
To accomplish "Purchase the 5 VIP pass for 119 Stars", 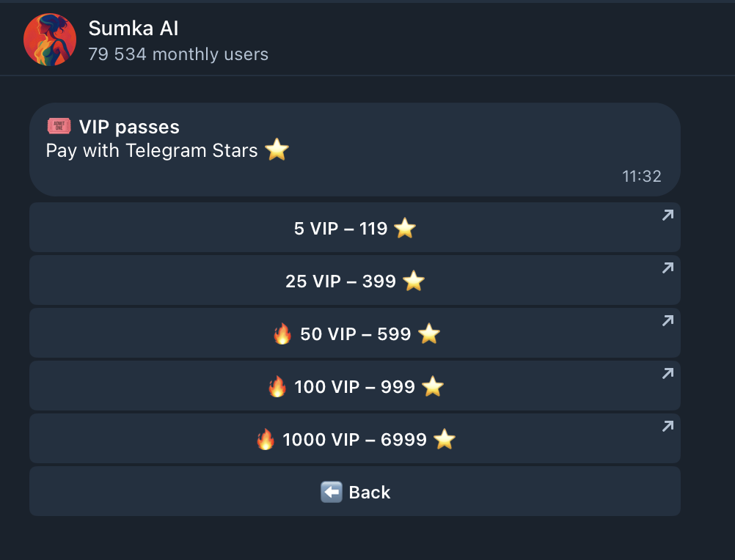I will (355, 228).
